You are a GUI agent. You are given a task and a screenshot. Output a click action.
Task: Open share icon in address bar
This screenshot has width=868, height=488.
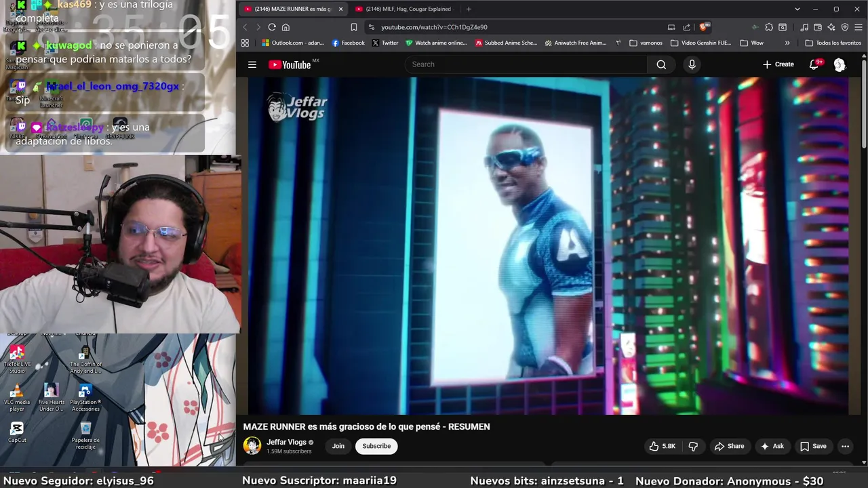(x=686, y=27)
